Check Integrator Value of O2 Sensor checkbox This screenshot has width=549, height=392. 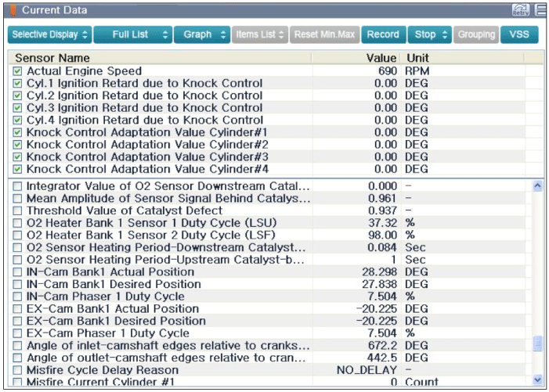pyautogui.click(x=17, y=186)
